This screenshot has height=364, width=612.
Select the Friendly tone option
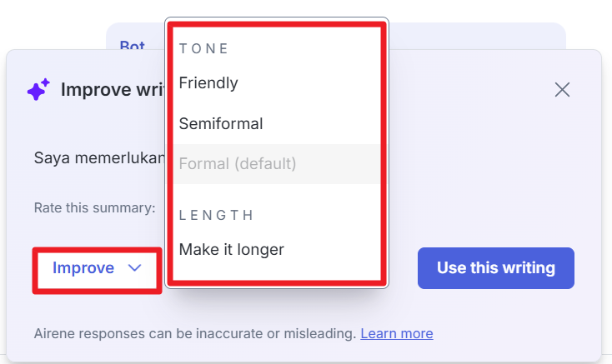tap(208, 83)
